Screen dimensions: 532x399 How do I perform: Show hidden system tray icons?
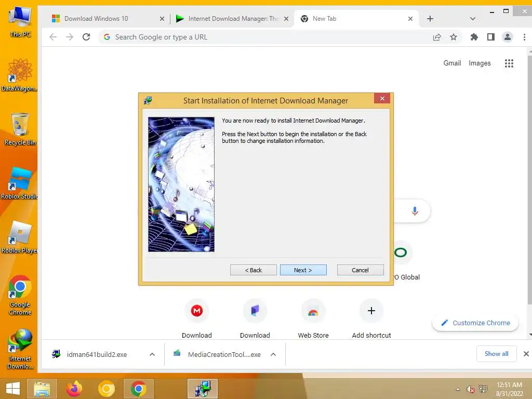[x=458, y=389]
